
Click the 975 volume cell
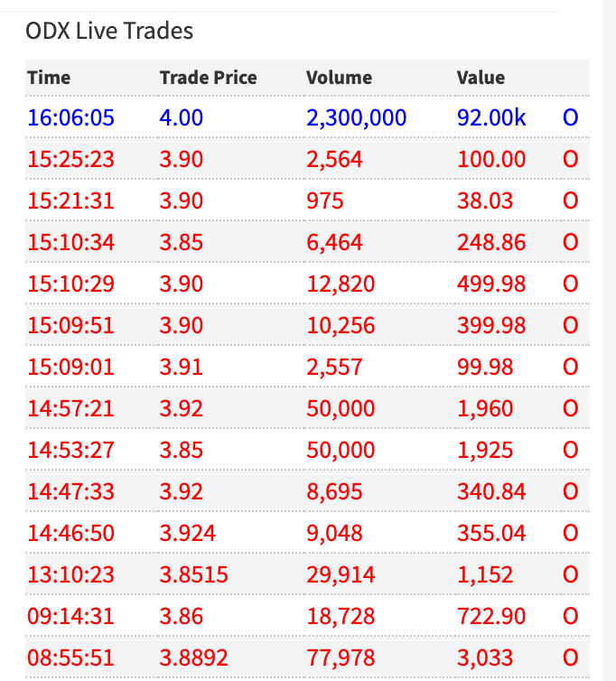click(324, 201)
